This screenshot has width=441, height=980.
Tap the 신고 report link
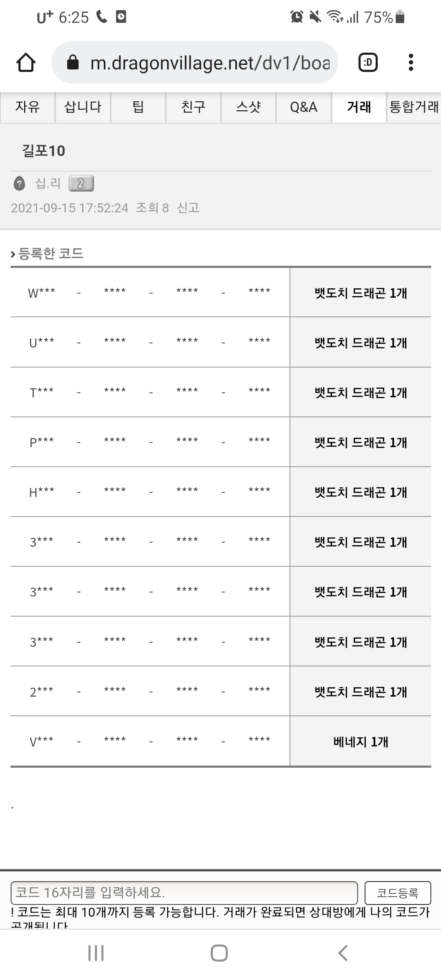tap(188, 208)
